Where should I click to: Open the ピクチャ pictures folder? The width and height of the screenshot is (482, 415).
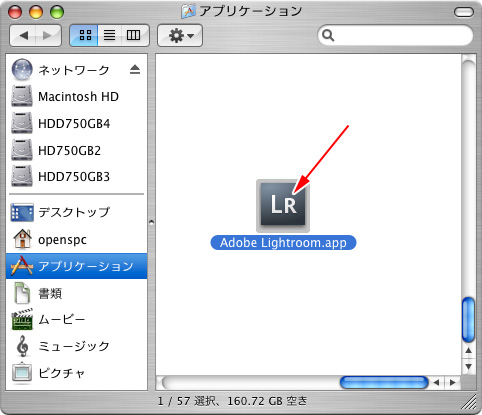76,373
